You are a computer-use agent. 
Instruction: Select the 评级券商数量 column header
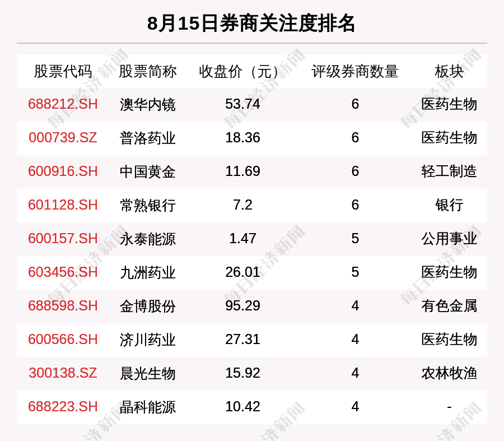click(x=355, y=71)
